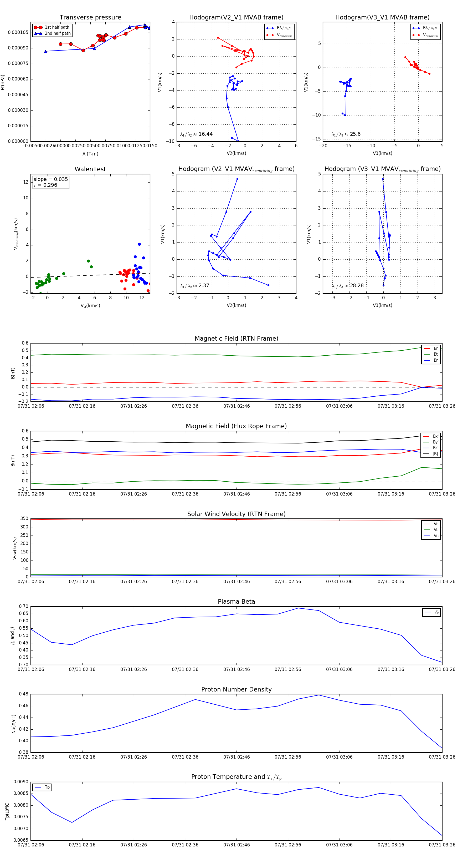Click the "Magnetic Field (RTN Frame)" title
The image size is (473, 868).
pyautogui.click(x=236, y=339)
